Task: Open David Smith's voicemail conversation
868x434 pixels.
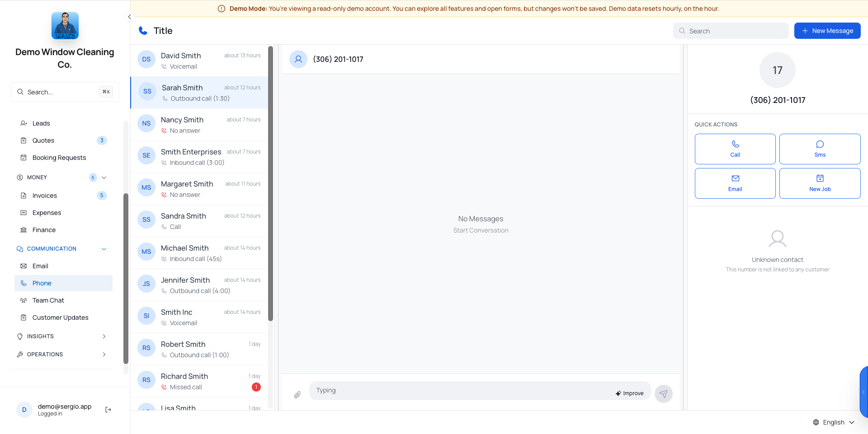Action: pyautogui.click(x=199, y=61)
